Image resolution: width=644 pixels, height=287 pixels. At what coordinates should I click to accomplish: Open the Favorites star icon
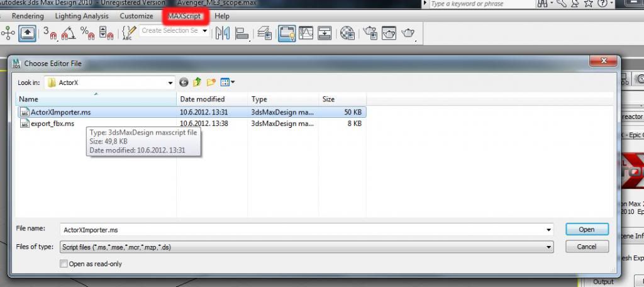(x=588, y=3)
